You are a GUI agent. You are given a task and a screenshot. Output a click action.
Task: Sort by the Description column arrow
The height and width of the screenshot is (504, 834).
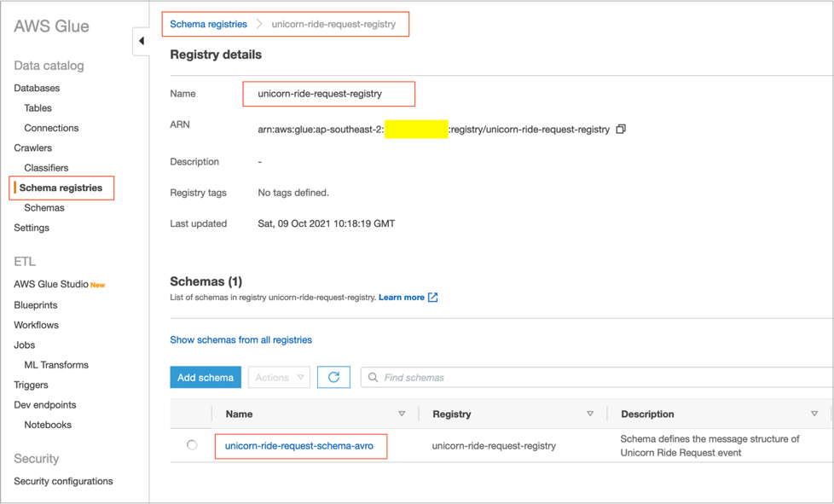pos(814,414)
